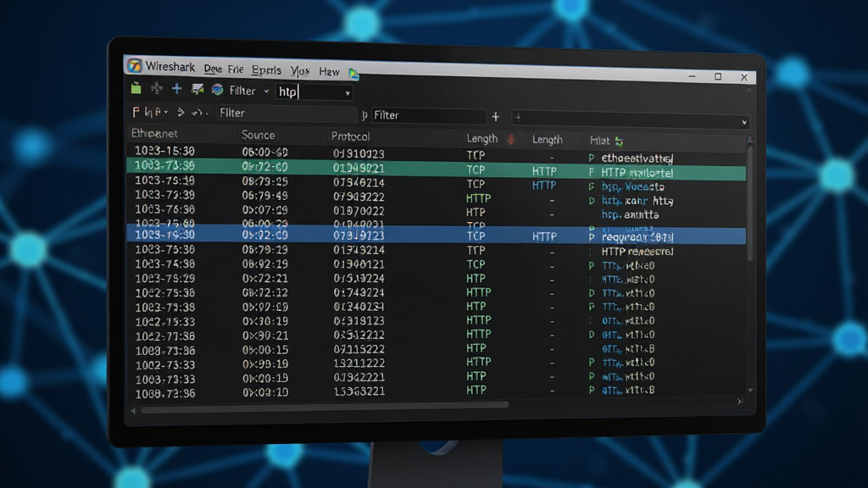Open the Haw menu

[329, 72]
